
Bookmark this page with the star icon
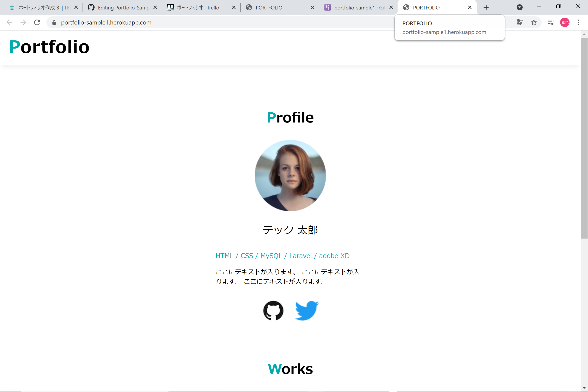(534, 23)
